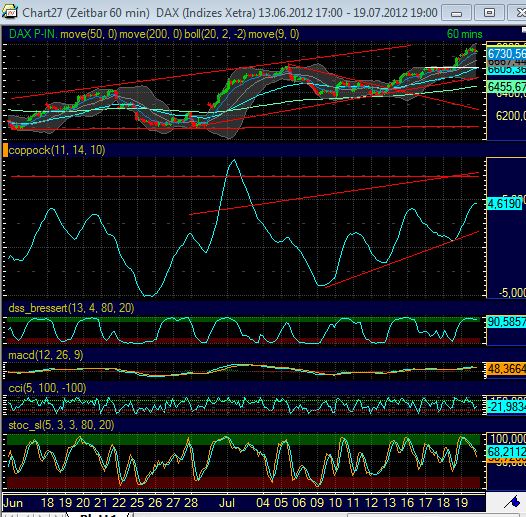526x517 pixels.
Task: Click the orange marker beside coppock label
Action: click(5, 150)
